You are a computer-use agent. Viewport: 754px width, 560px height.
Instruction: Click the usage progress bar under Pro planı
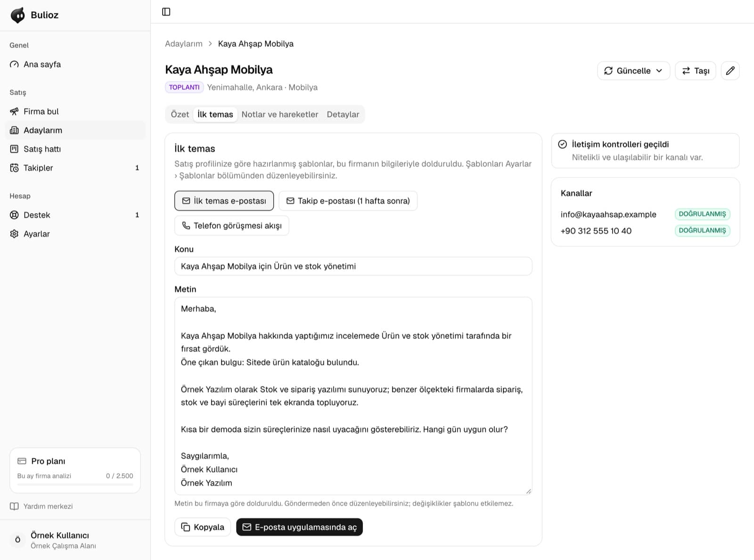(x=75, y=485)
